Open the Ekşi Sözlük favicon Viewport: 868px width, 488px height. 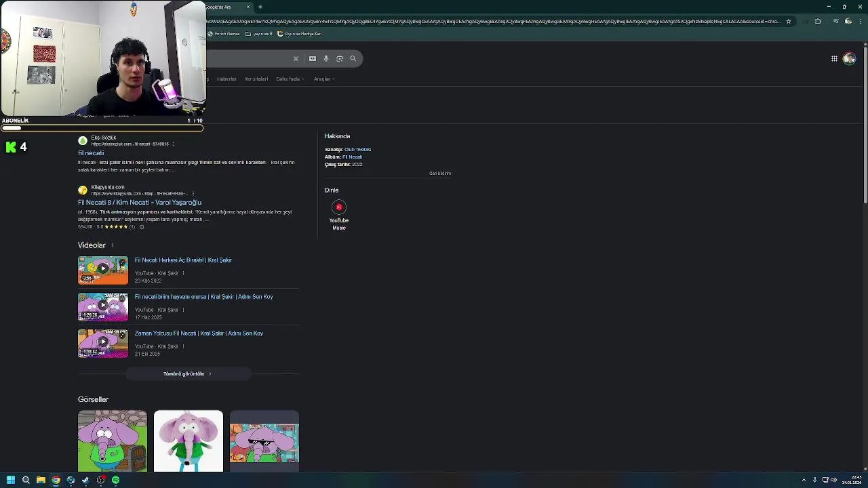pos(83,141)
